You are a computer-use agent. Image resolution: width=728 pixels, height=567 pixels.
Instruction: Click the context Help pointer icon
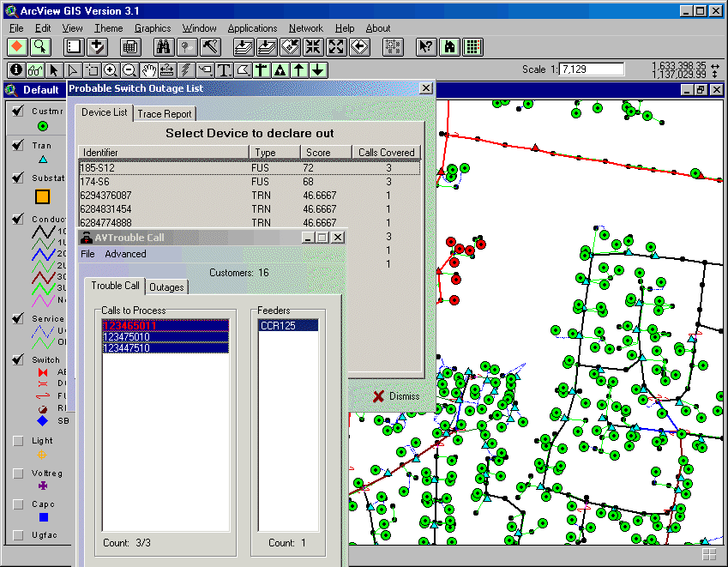pyautogui.click(x=426, y=47)
